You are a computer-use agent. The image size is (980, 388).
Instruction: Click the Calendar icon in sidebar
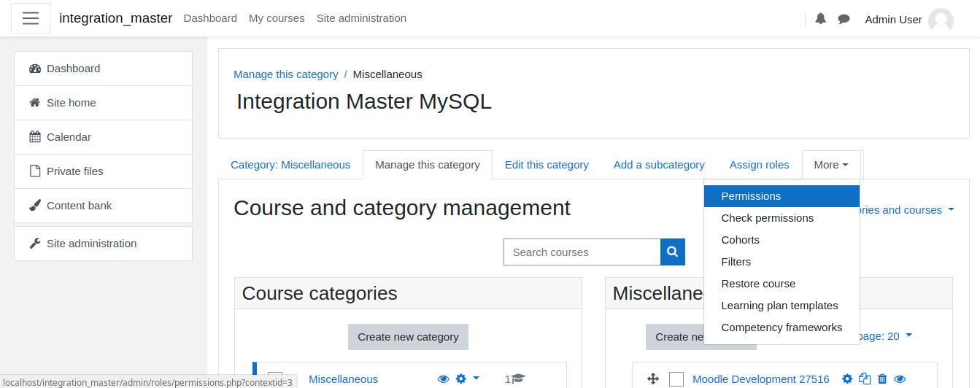35,137
